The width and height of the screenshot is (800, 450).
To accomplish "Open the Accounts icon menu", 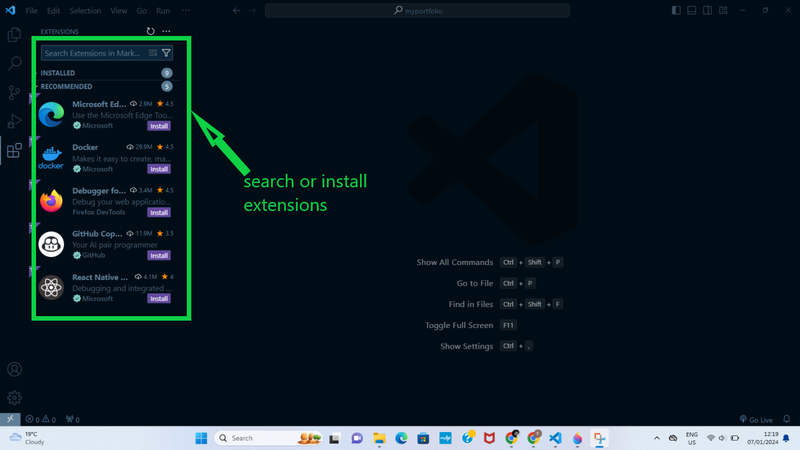I will 14,369.
